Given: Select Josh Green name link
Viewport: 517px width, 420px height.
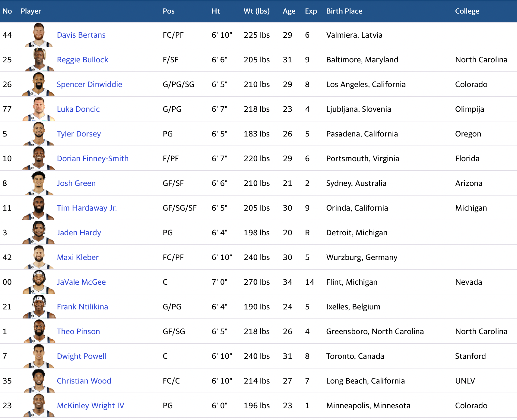Looking at the screenshot, I should click(76, 183).
